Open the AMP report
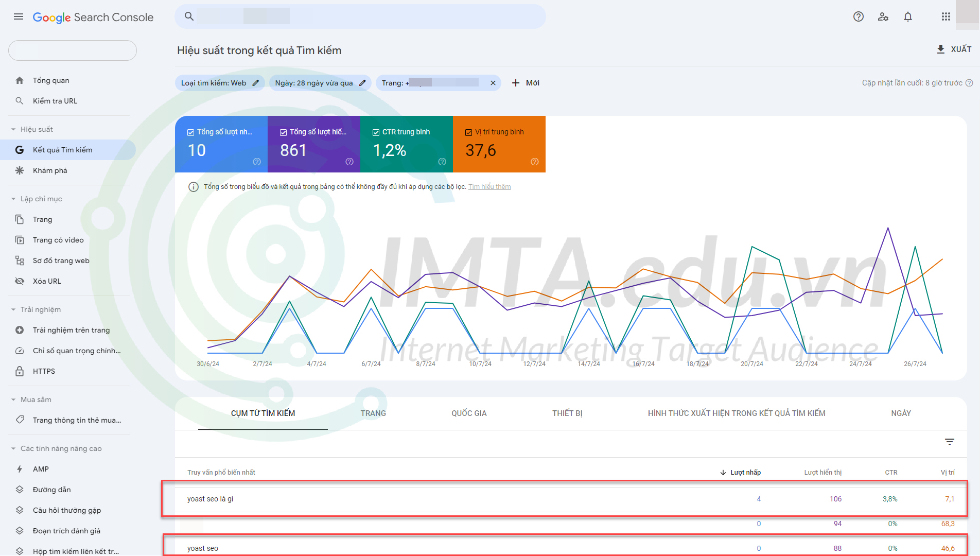The image size is (980, 556). (x=41, y=469)
